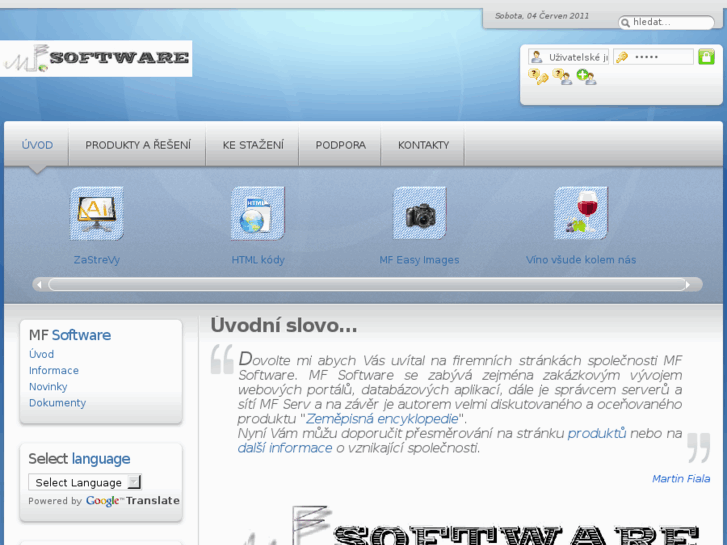Screen dimensions: 727x545
Task: Focus the Uživatelské jméno username field
Action: [x=568, y=57]
